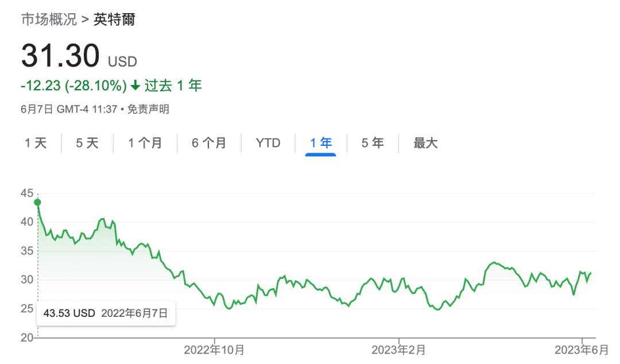Viewport: 620px width, 364px height.
Task: Click the 2023年2月 axis label
Action: click(x=398, y=350)
